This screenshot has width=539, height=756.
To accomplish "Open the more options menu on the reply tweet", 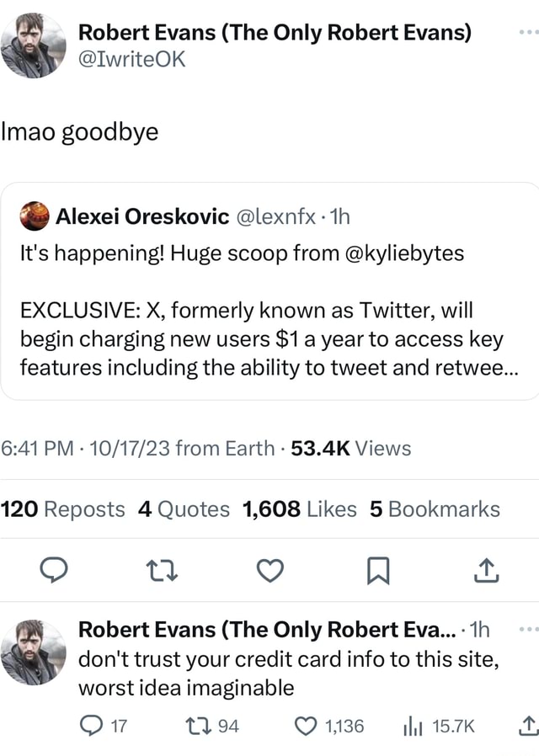I will 529,627.
